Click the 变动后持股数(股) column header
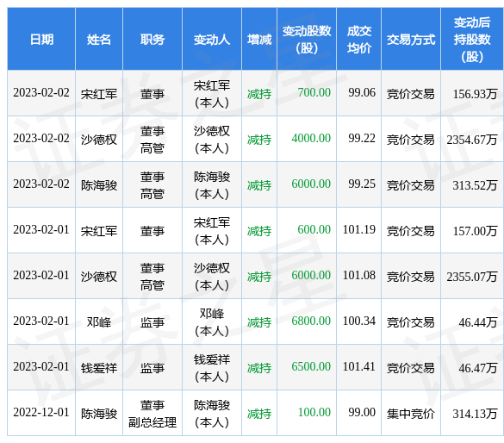 point(472,40)
